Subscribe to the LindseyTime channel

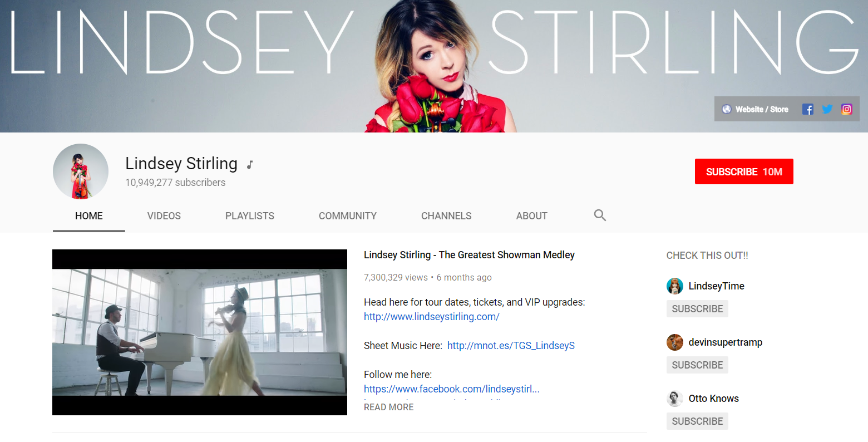pyautogui.click(x=697, y=309)
